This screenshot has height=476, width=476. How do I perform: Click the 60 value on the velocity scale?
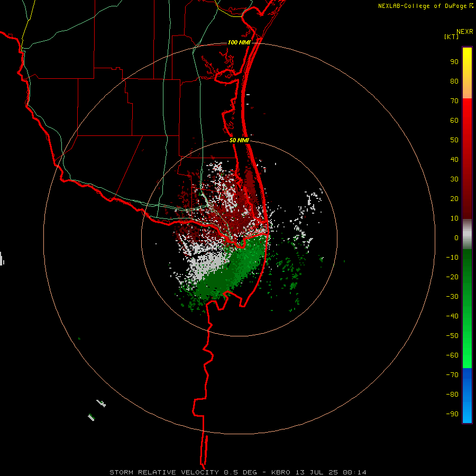tap(454, 120)
